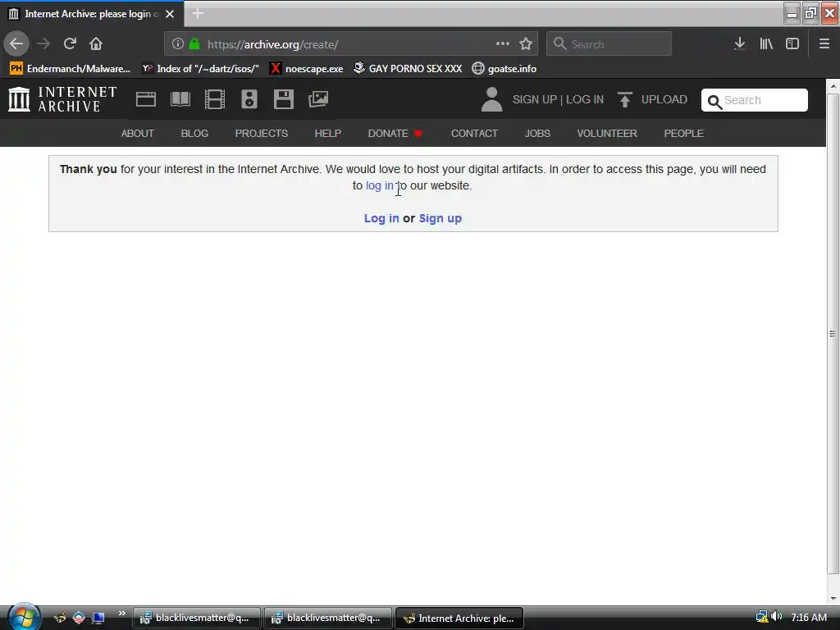Open the noescape.exe bookmark
This screenshot has width=840, height=630.
307,69
